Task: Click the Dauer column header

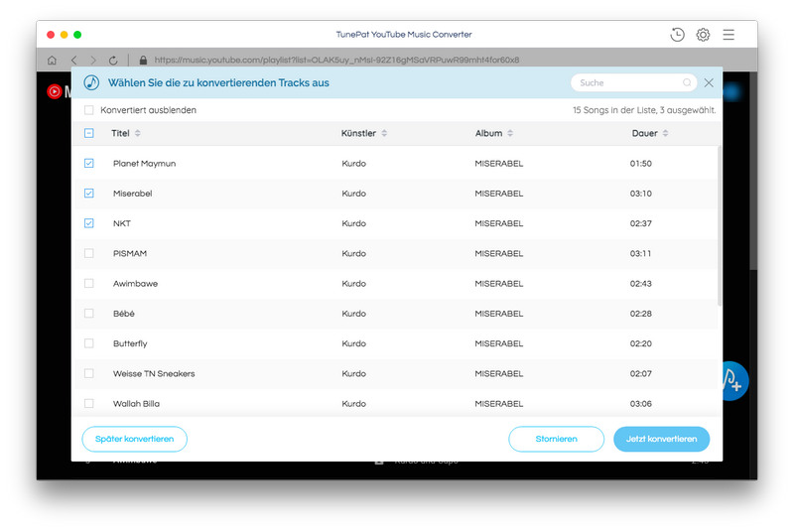Action: 644,133
